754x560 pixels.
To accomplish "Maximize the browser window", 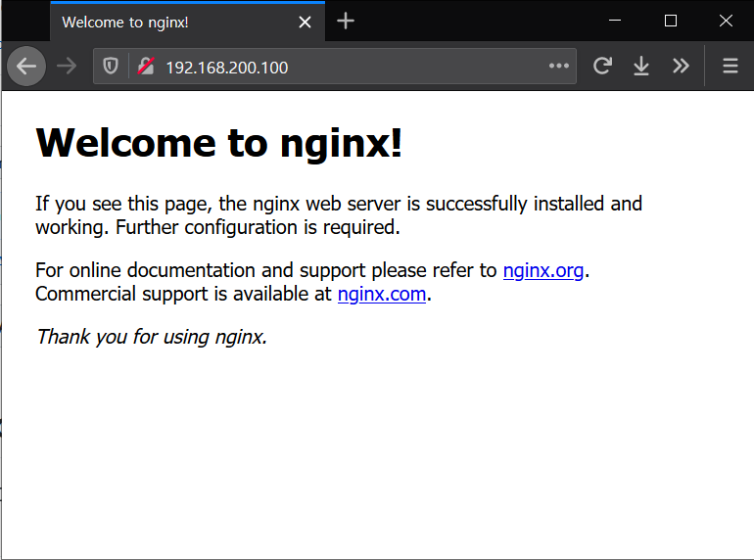I will click(x=671, y=21).
